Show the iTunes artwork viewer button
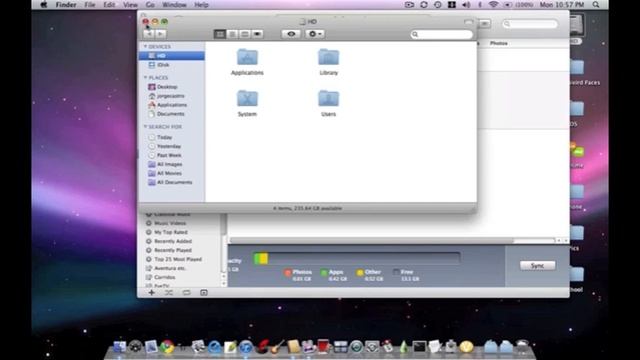The width and height of the screenshot is (640, 360). click(x=204, y=293)
